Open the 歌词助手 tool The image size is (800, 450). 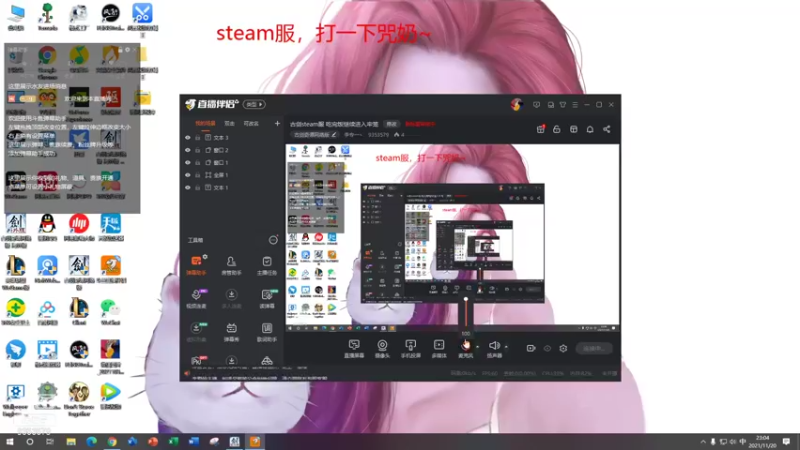267,332
